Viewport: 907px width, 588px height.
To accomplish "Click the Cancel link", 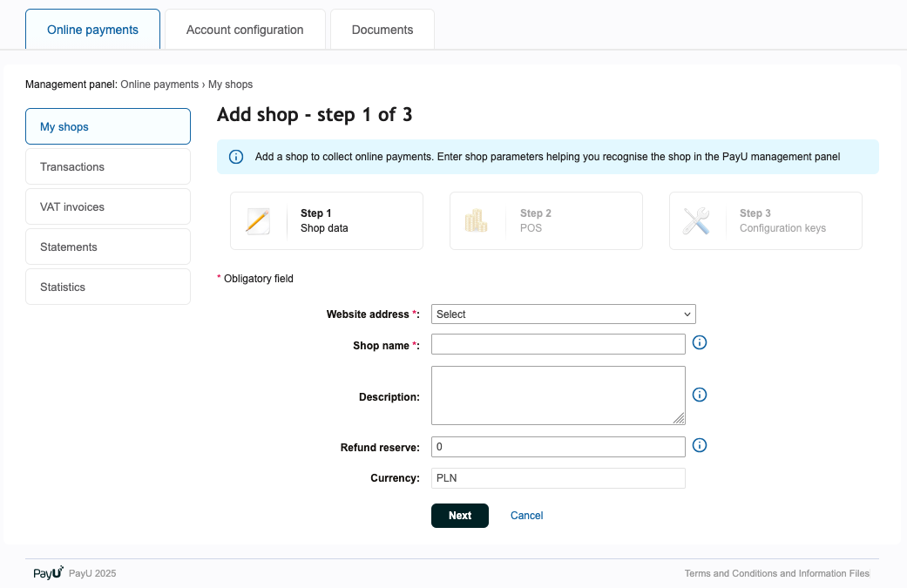I will (x=526, y=516).
